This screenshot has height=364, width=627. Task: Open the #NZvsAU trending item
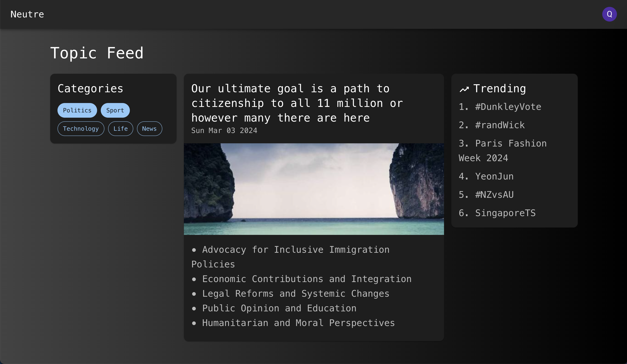click(x=494, y=195)
